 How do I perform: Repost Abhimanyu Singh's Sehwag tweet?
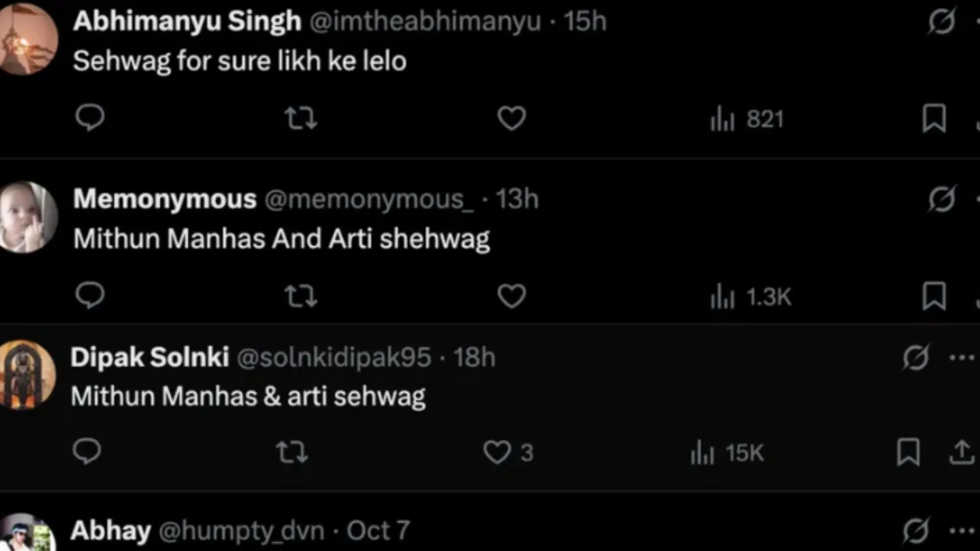click(x=301, y=118)
